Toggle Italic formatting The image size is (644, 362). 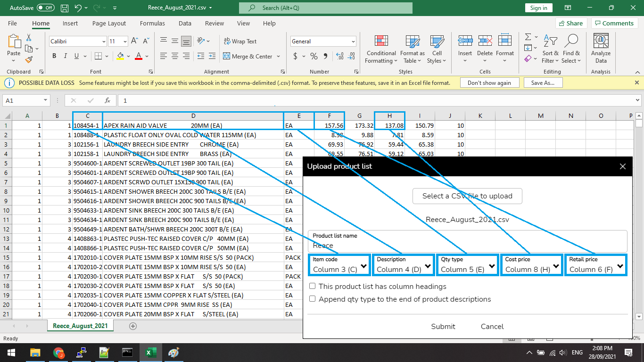point(66,56)
